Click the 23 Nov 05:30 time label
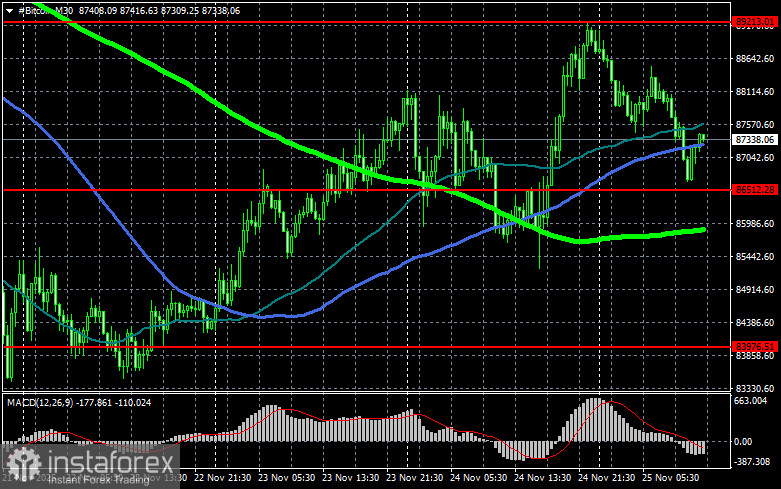This screenshot has width=781, height=489. 286,478
